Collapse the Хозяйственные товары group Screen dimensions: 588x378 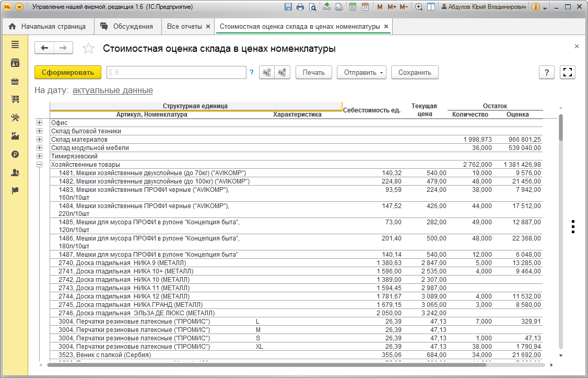click(40, 165)
